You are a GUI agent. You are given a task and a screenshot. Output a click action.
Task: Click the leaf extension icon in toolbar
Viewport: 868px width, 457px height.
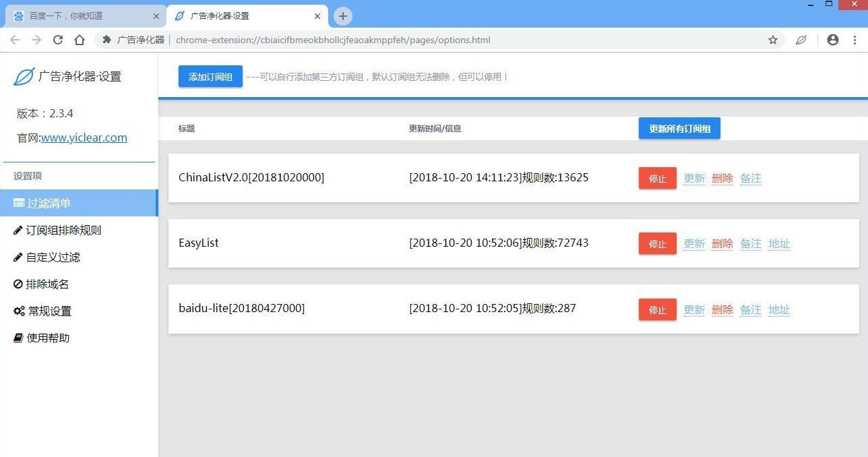[801, 40]
